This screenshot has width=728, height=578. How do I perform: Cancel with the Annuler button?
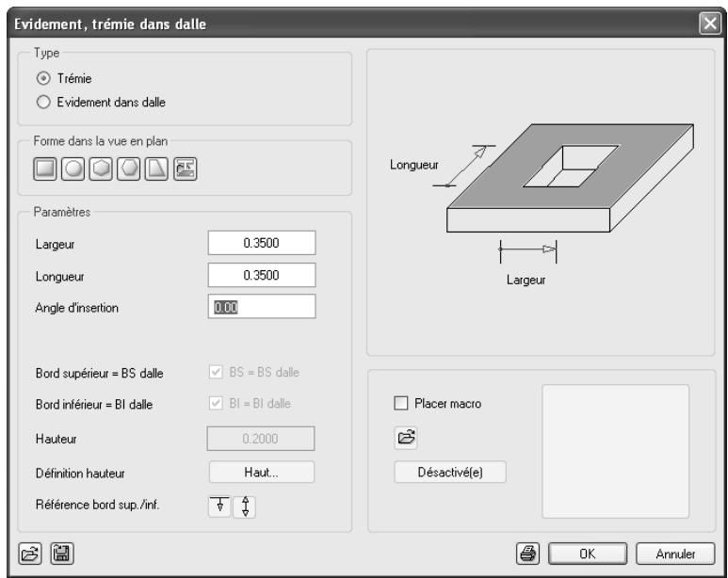click(675, 554)
